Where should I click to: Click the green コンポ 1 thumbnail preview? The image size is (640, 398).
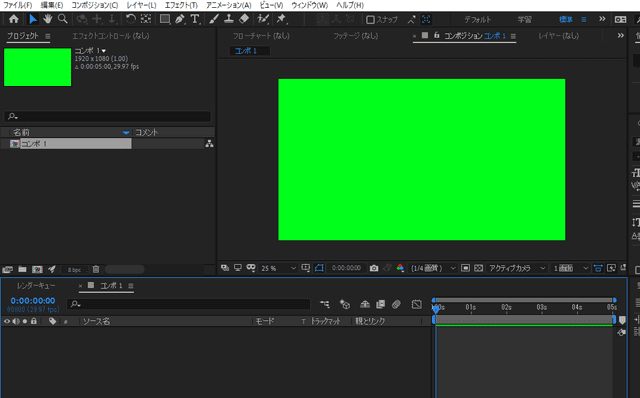pos(38,67)
